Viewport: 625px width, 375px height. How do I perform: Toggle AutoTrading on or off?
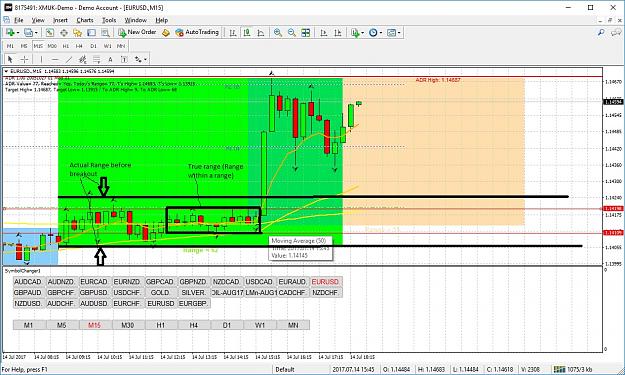pyautogui.click(x=197, y=32)
